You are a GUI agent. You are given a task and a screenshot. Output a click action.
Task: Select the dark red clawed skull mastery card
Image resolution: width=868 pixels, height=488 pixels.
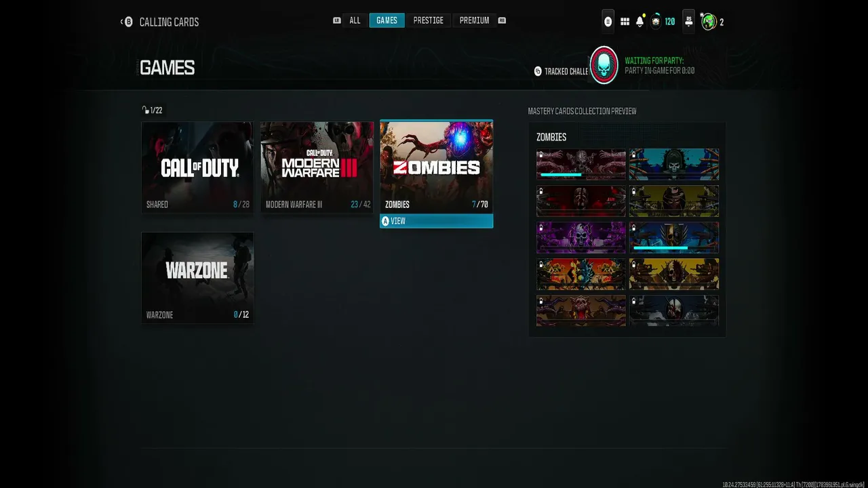[x=581, y=165]
